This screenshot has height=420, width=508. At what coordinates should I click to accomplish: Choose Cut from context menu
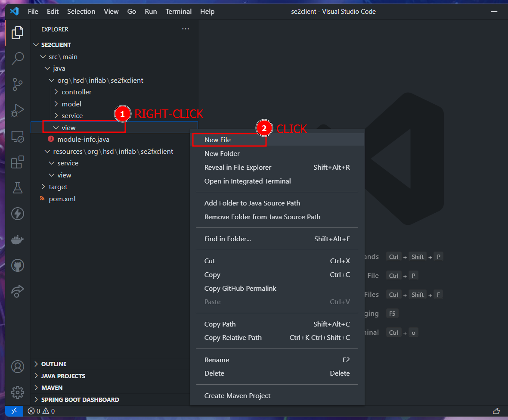[x=277, y=261]
